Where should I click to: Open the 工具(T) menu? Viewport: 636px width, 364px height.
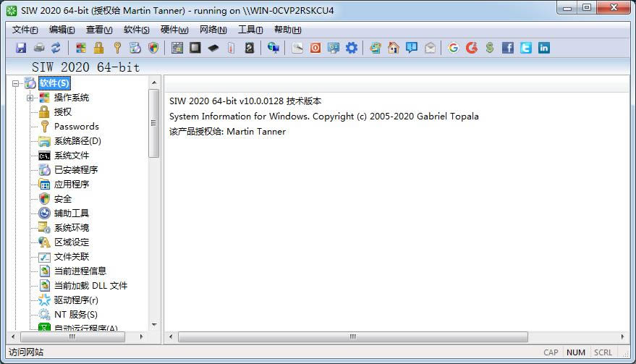tap(250, 30)
